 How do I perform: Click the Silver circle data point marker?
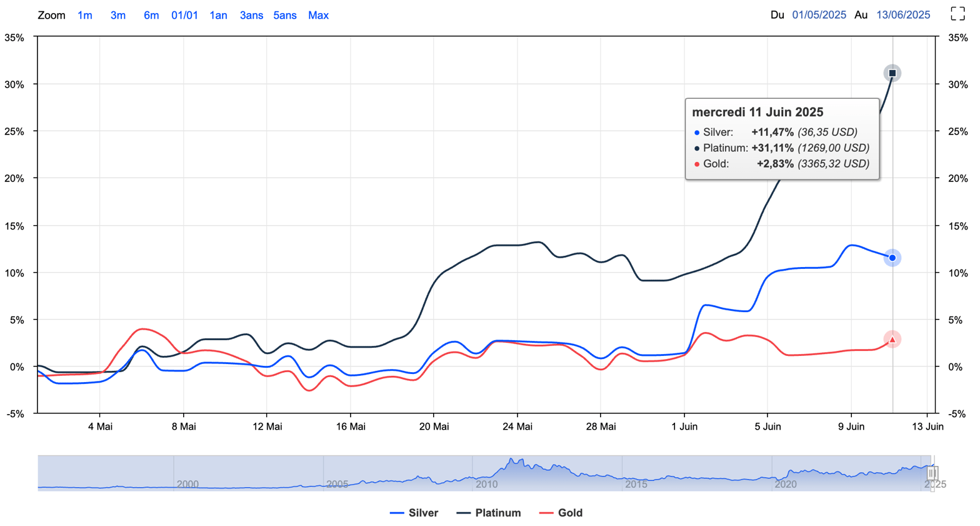point(892,258)
